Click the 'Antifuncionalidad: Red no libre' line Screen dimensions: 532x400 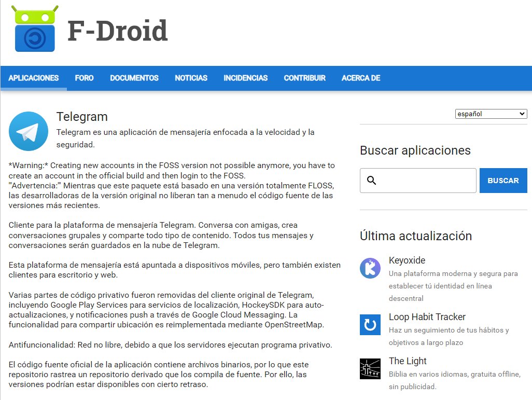pyautogui.click(x=170, y=345)
